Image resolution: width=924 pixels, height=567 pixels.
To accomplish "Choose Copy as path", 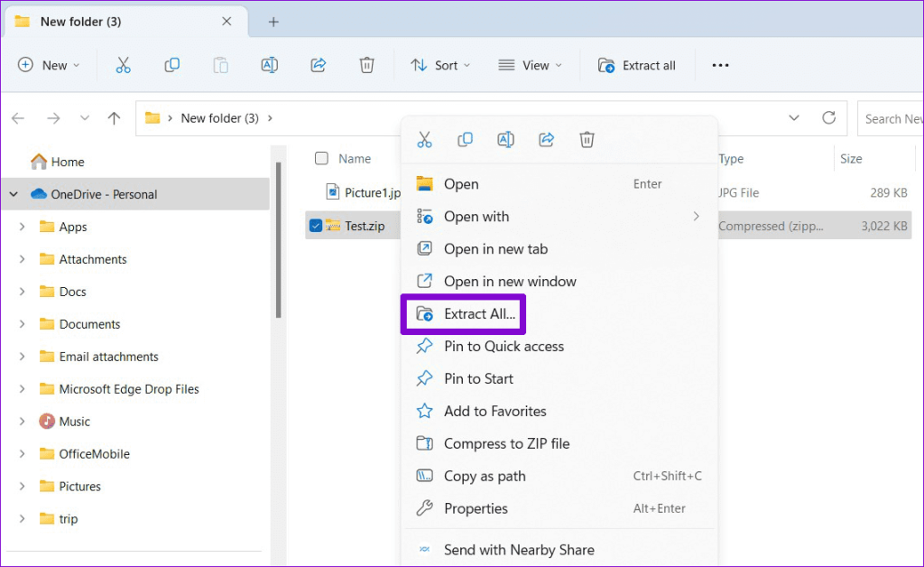I will [559, 476].
